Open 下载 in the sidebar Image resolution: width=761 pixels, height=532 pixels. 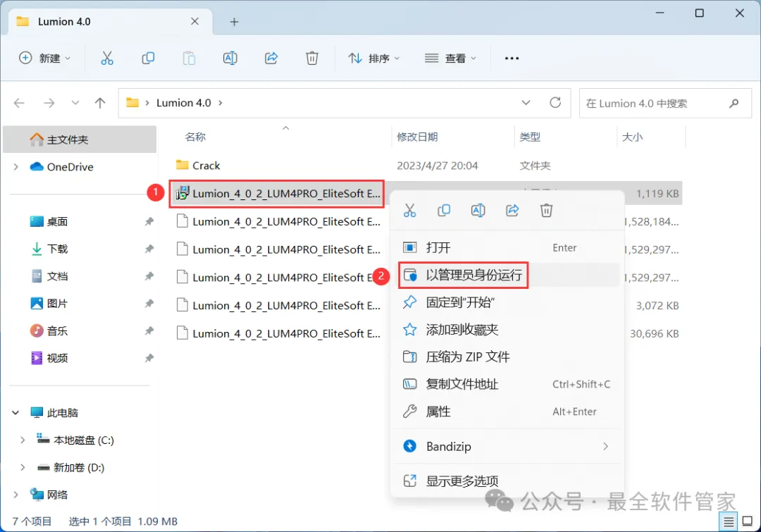[57, 249]
